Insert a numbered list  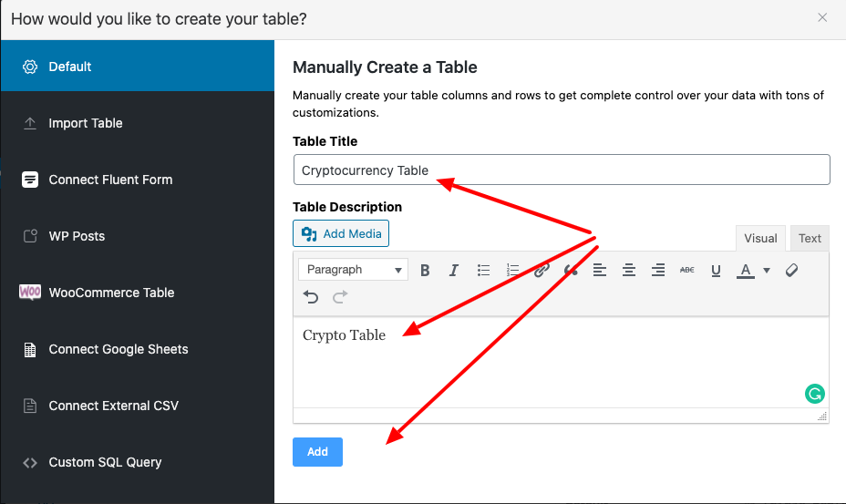point(512,270)
